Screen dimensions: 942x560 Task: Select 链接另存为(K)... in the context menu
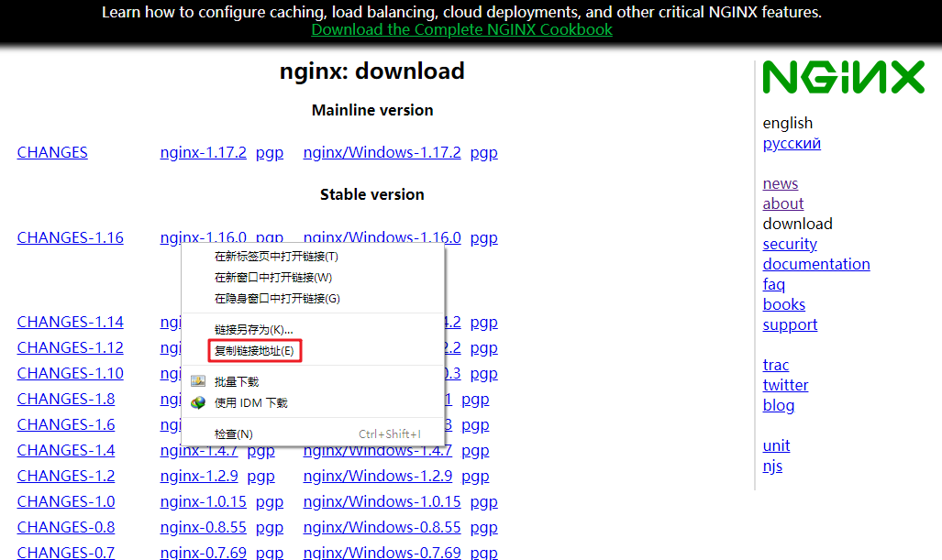click(x=253, y=330)
